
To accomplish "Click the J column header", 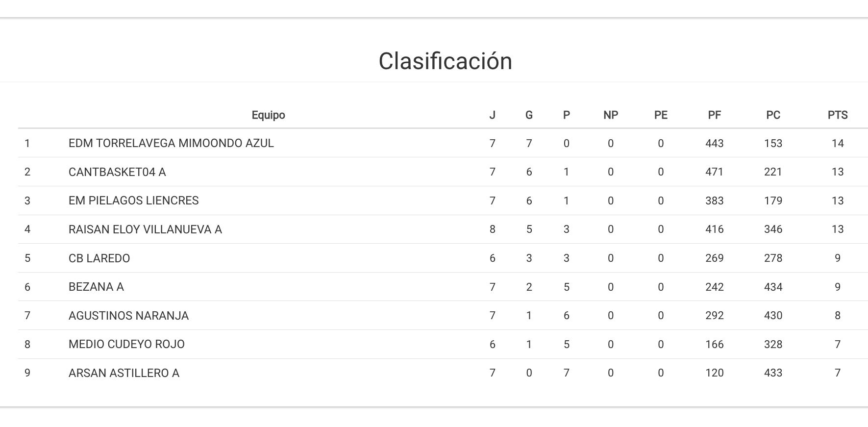I will click(x=492, y=115).
